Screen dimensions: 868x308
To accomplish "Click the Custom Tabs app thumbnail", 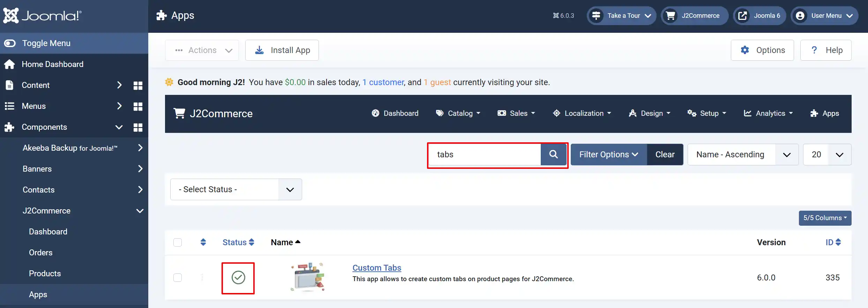I will 308,277.
